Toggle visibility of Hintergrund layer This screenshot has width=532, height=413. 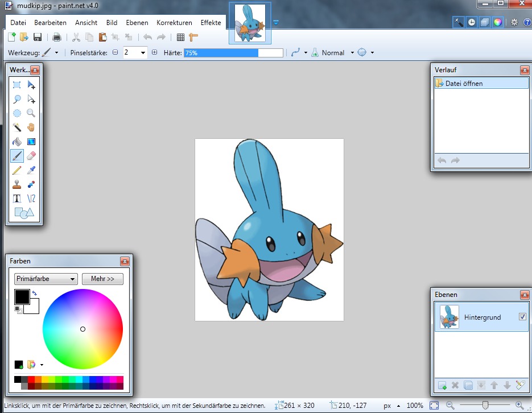point(522,317)
